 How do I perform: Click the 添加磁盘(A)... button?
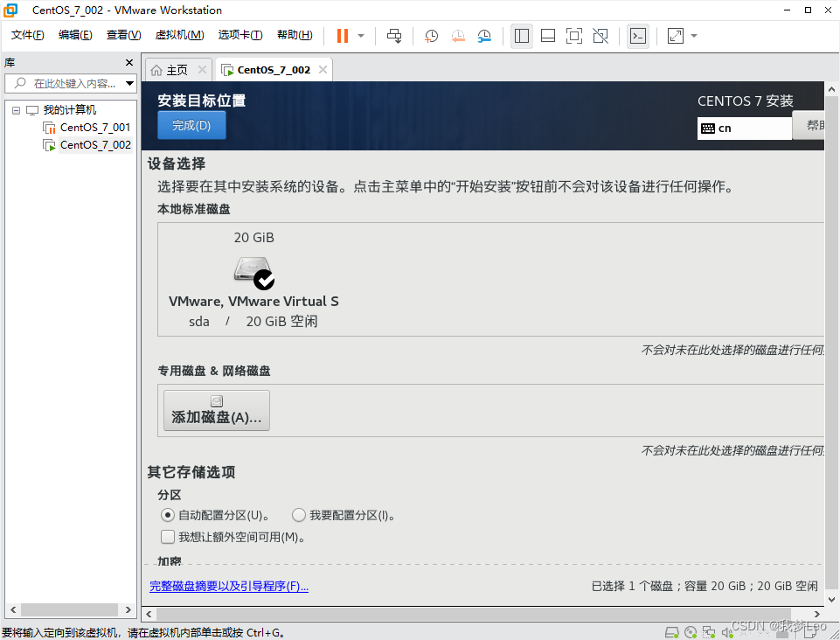click(x=217, y=411)
